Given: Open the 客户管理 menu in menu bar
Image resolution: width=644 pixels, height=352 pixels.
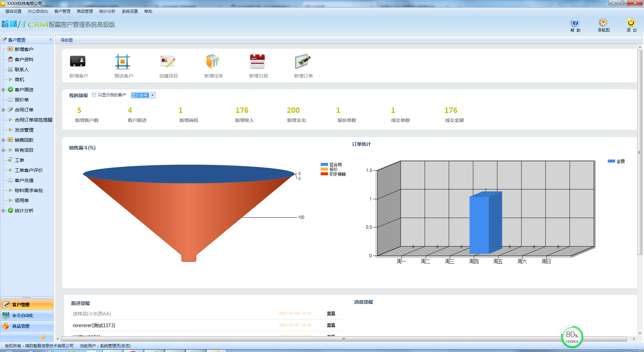Looking at the screenshot, I should 62,11.
